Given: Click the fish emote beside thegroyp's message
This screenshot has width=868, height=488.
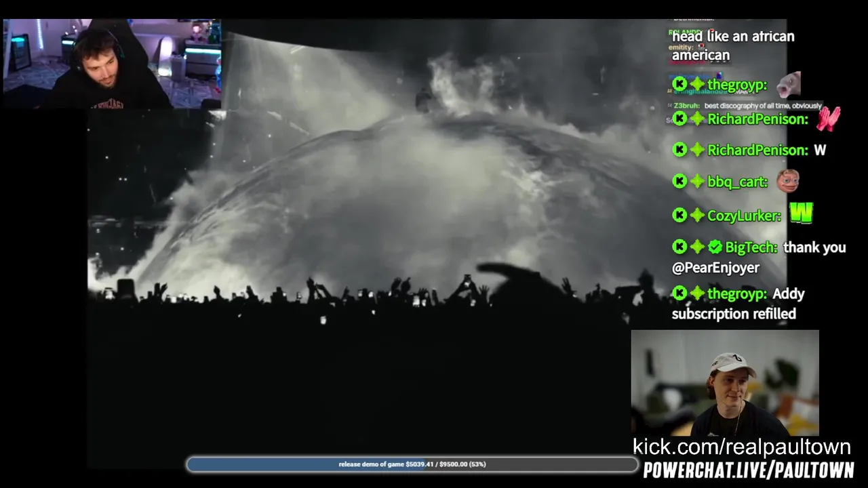Looking at the screenshot, I should pyautogui.click(x=789, y=85).
